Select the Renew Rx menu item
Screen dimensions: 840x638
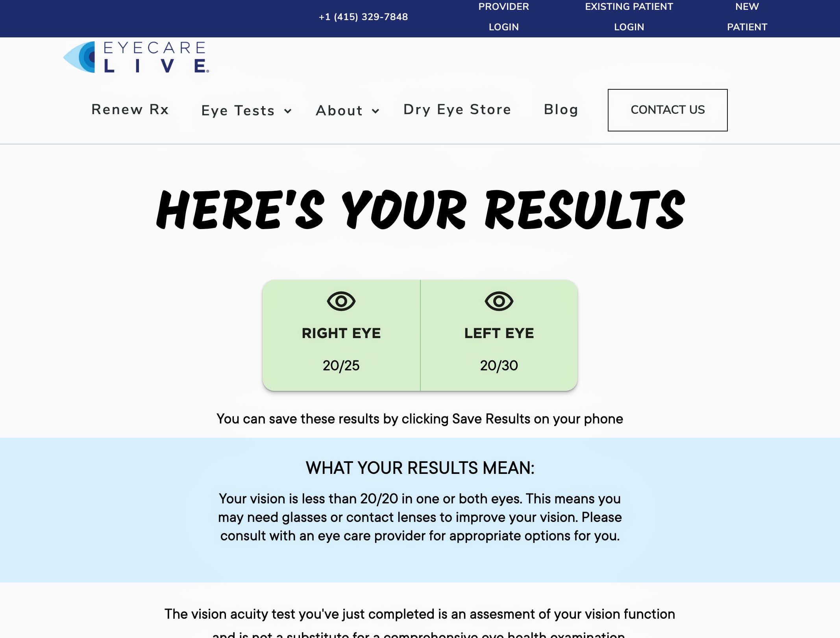(x=130, y=109)
